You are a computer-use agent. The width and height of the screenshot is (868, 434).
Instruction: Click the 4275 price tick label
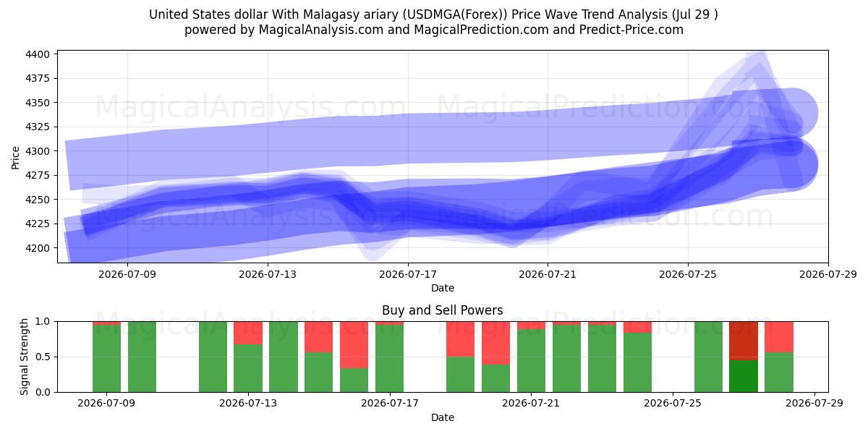click(38, 175)
